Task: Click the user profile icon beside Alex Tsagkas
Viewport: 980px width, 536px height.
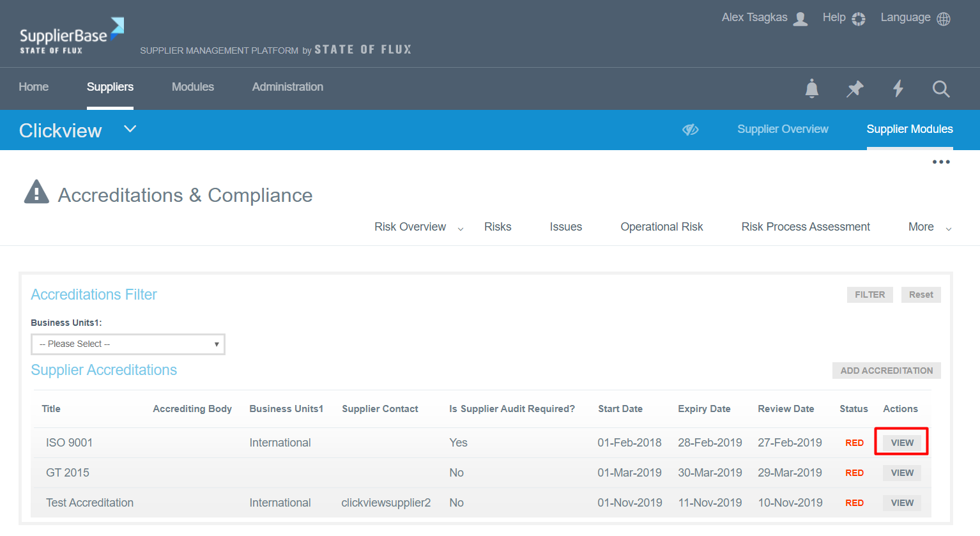Action: point(800,19)
